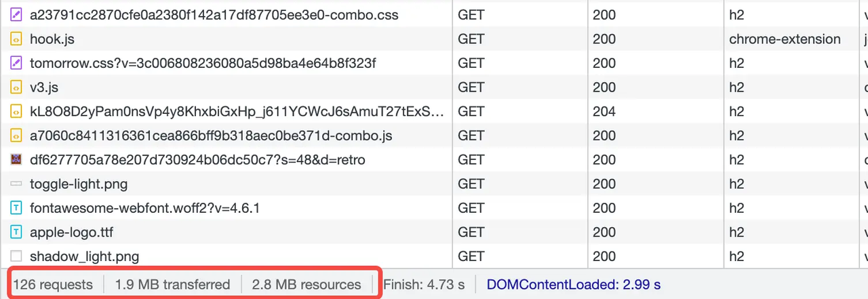Click the Finish: 4.73 s status entry

pyautogui.click(x=423, y=284)
